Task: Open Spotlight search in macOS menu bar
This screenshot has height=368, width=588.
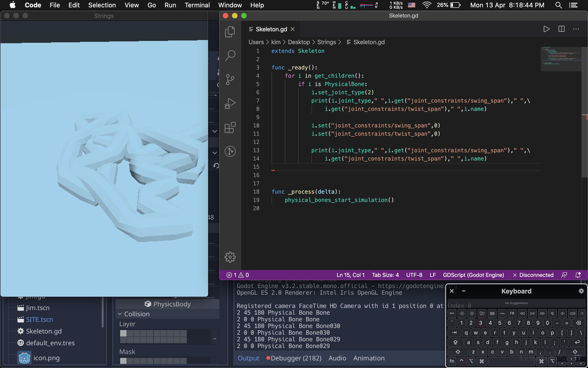Action: pos(559,5)
